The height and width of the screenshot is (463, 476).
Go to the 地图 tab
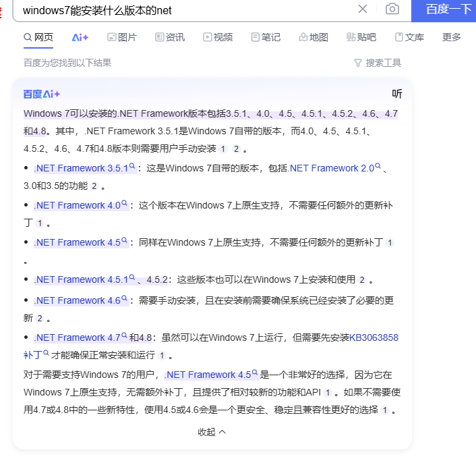(x=314, y=37)
